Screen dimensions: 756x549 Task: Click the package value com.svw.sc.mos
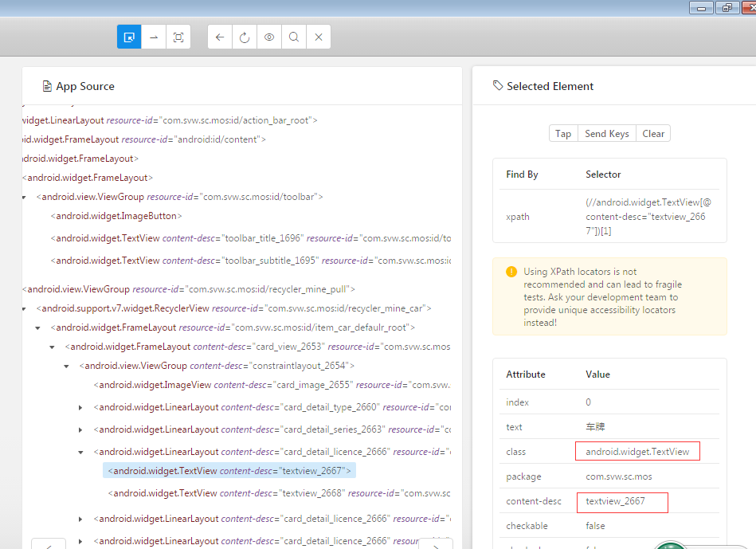pos(619,476)
